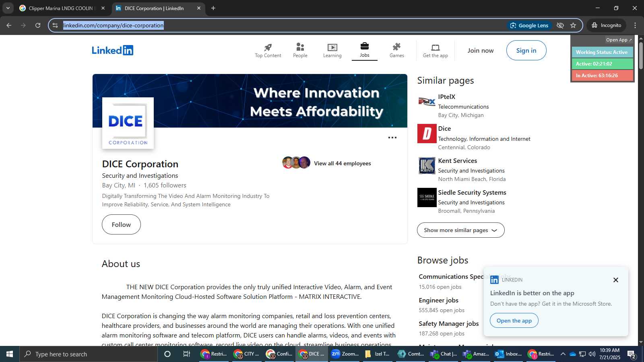
Task: Click the Dice company red logo
Action: coord(427,134)
